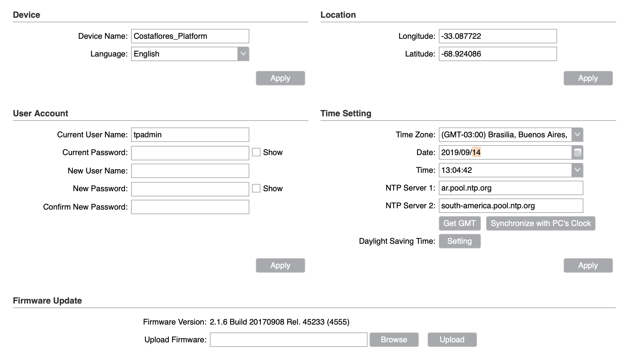Click the Get GMT button
630x364 pixels.
[x=460, y=223]
